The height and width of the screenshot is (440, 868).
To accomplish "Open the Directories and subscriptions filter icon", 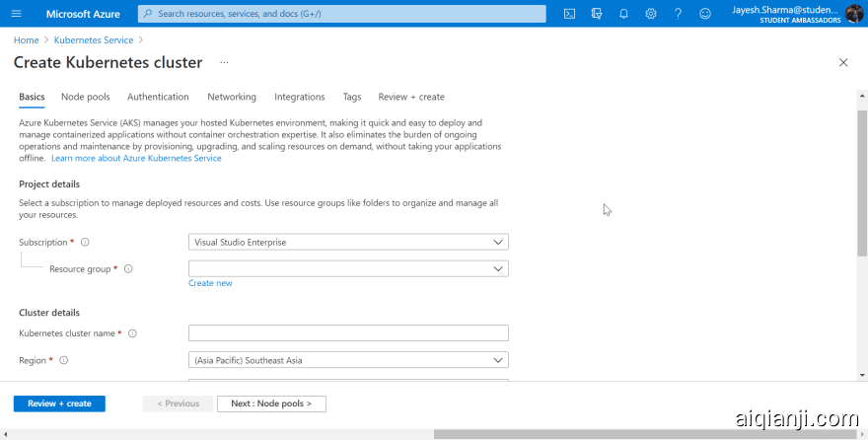I will (x=597, y=14).
